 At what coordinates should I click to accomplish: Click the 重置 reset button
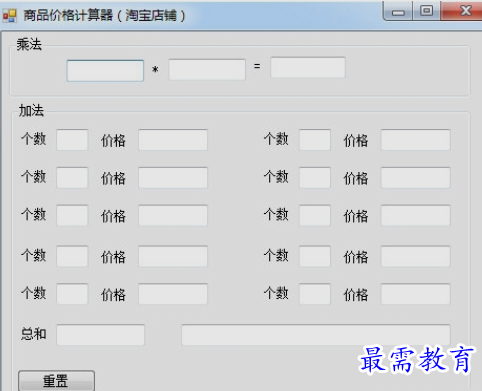pos(56,381)
